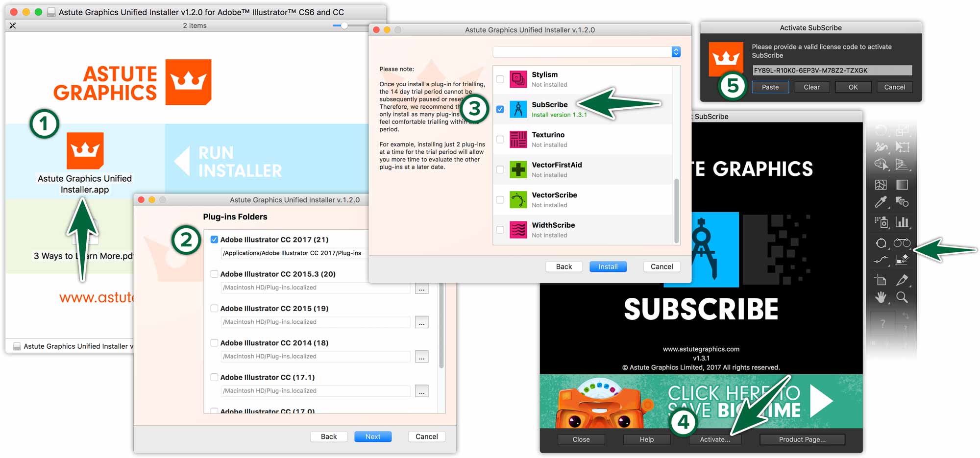Click the SubScribe money-saving offer banner
The height and width of the screenshot is (458, 980).
(701, 401)
